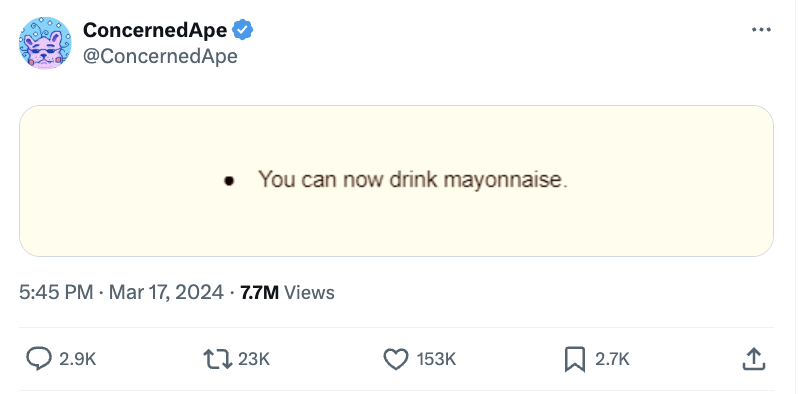Click the 23K reposts count

(x=254, y=359)
